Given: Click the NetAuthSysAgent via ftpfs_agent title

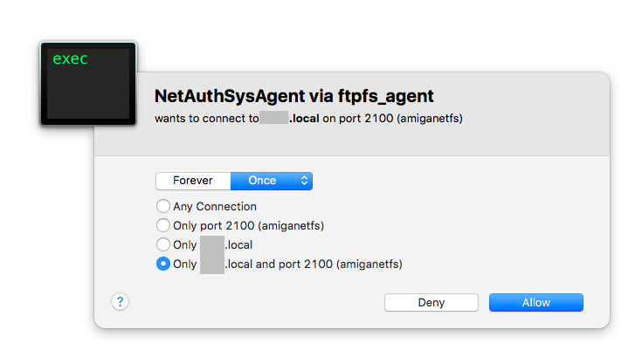Looking at the screenshot, I should [x=293, y=96].
